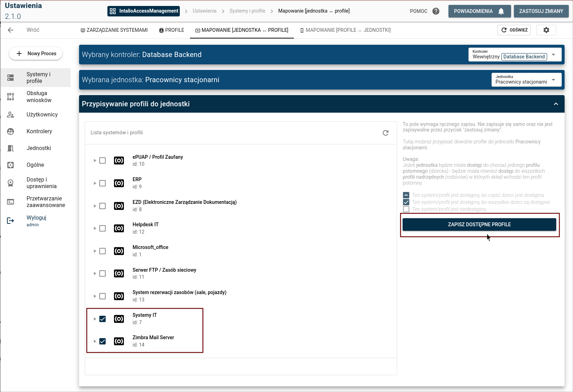This screenshot has height=392, width=573.
Task: Uncheck the Zimbra Mail Server checkbox
Action: pos(102,341)
